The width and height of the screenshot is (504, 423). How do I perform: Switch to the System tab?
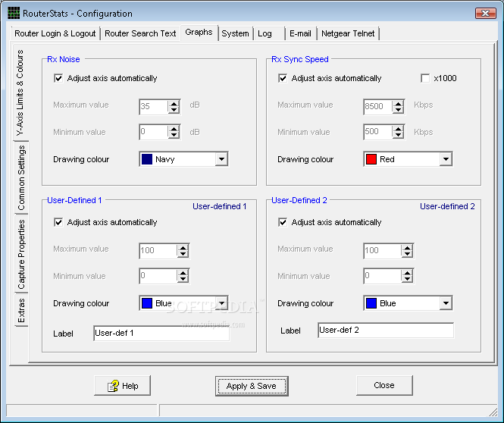pyautogui.click(x=235, y=33)
